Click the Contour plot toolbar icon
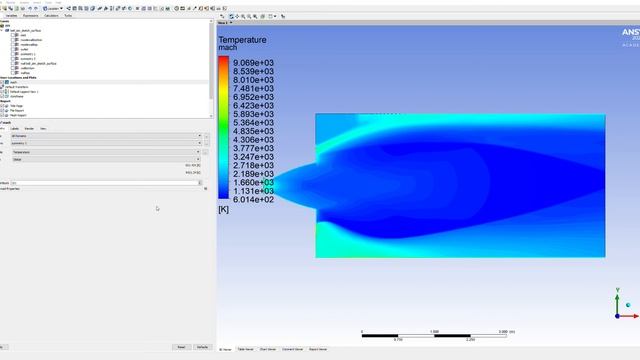 (x=74, y=9)
